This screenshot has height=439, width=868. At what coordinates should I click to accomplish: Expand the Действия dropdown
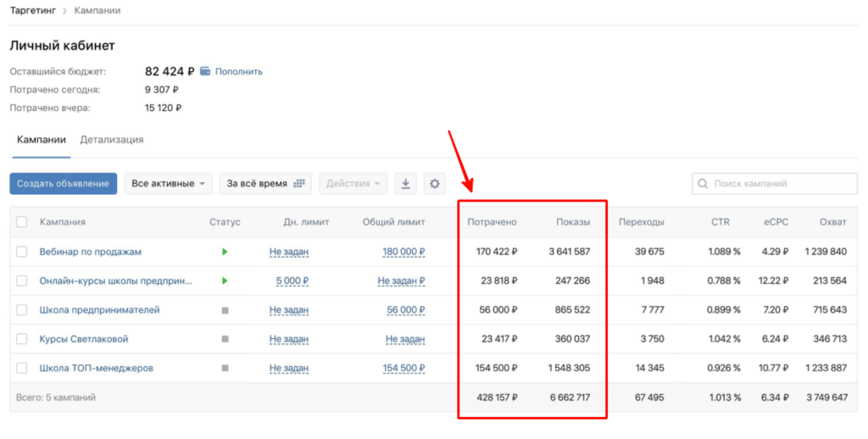pos(353,184)
